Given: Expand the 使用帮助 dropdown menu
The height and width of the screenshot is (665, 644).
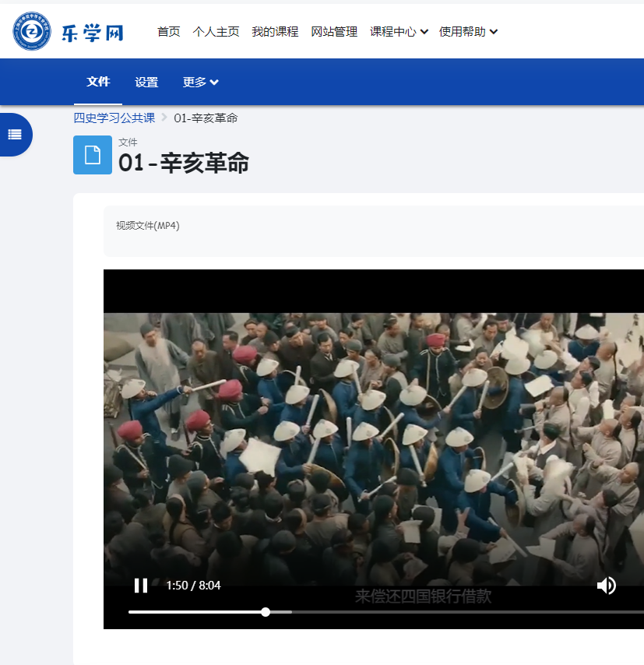Looking at the screenshot, I should pyautogui.click(x=468, y=32).
